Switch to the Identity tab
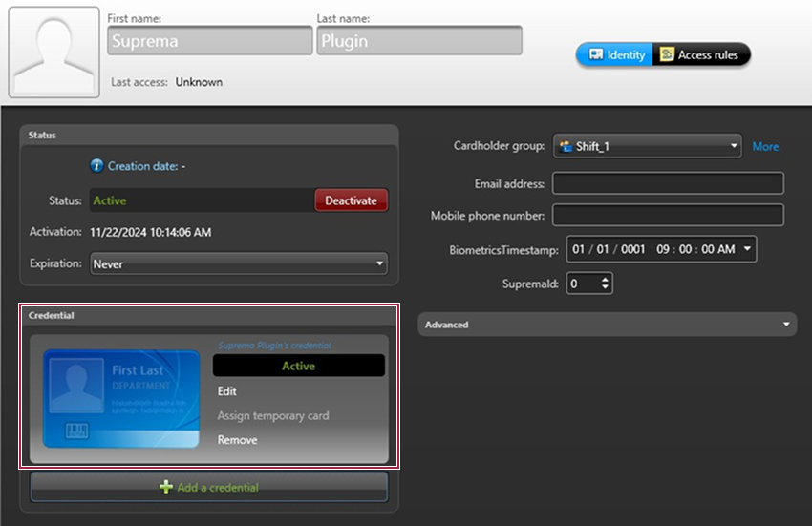 point(615,54)
